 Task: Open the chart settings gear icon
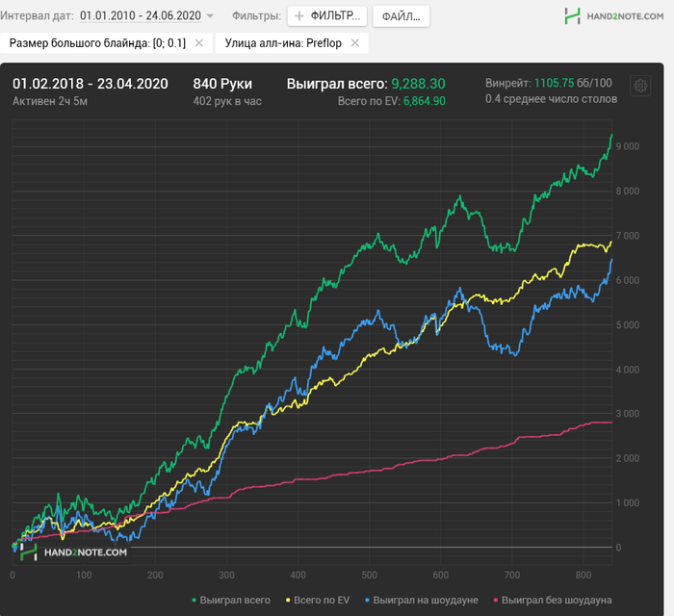point(640,86)
